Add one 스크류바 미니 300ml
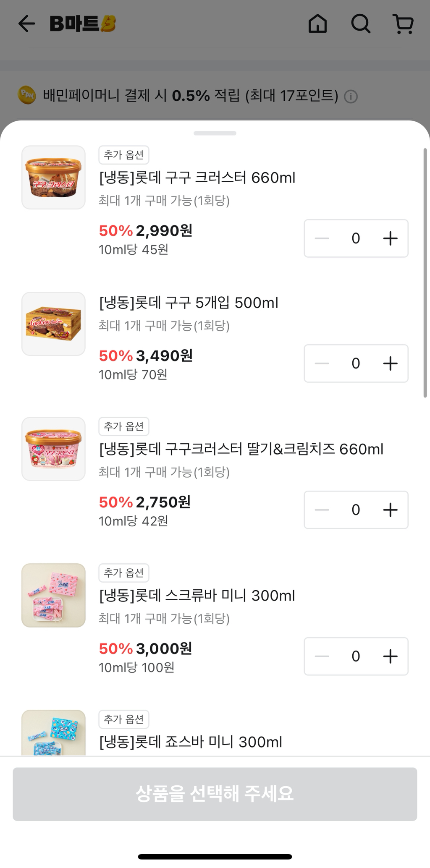 pos(390,656)
